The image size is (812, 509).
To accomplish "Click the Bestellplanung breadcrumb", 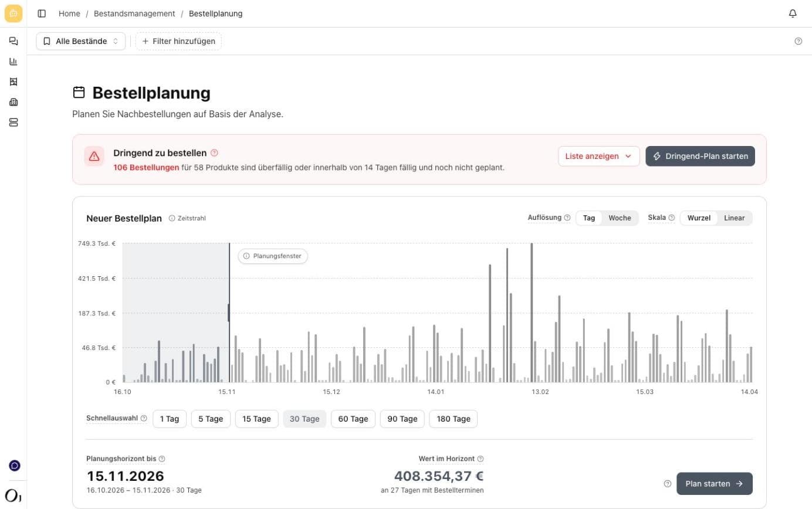I will [x=215, y=13].
